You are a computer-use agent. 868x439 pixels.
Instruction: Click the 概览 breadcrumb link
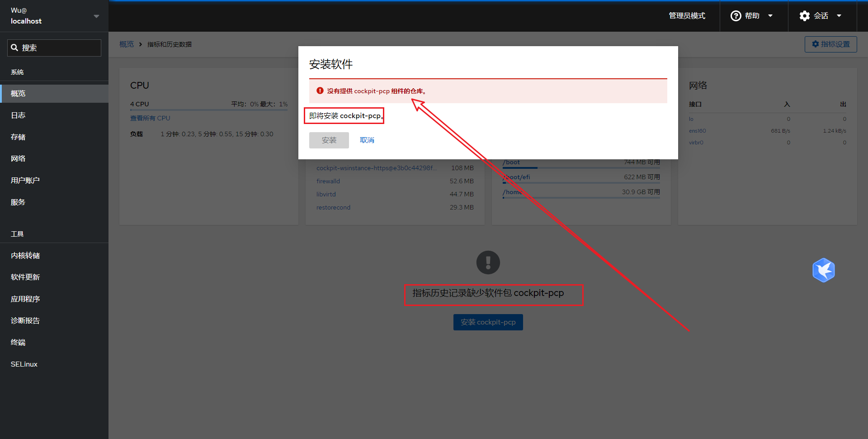click(127, 44)
